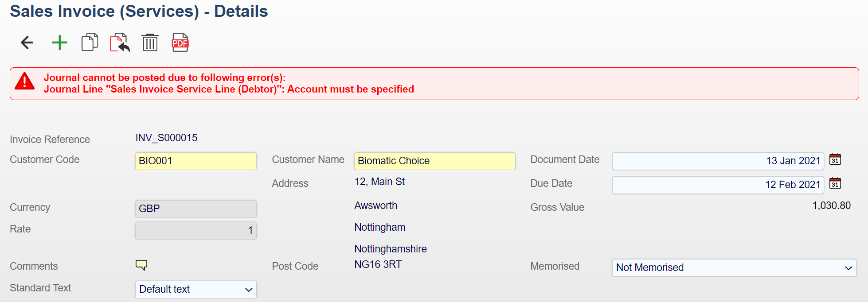Screen dimensions: 868x302
Task: Click the Rate field
Action: pos(195,230)
